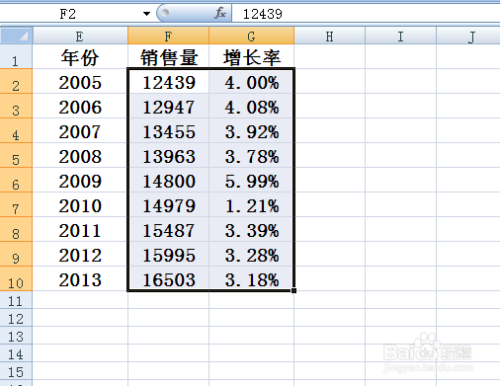Click the fx insert function icon
The image size is (500, 386).
pyautogui.click(x=220, y=14)
